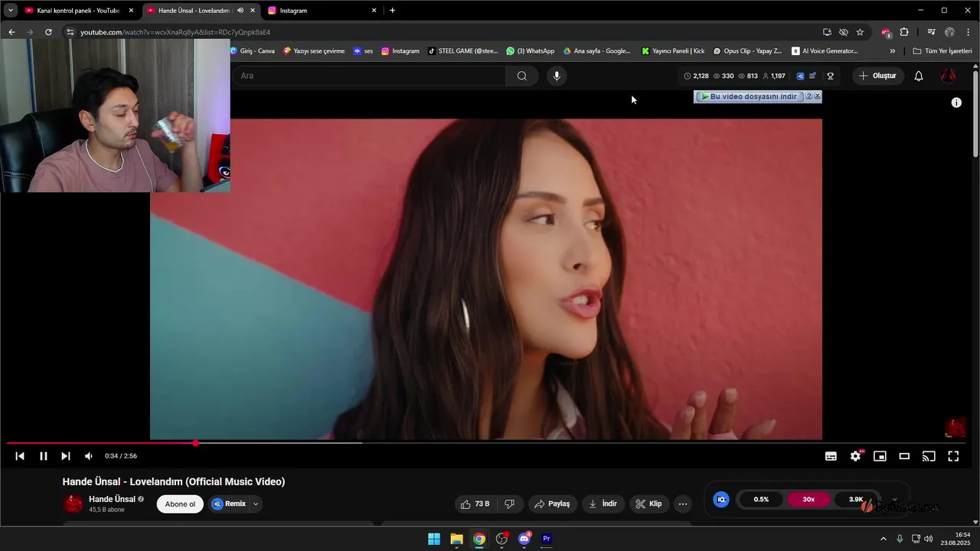The width and height of the screenshot is (980, 551).
Task: Open the WhatsApp bookmark
Action: pyautogui.click(x=531, y=51)
